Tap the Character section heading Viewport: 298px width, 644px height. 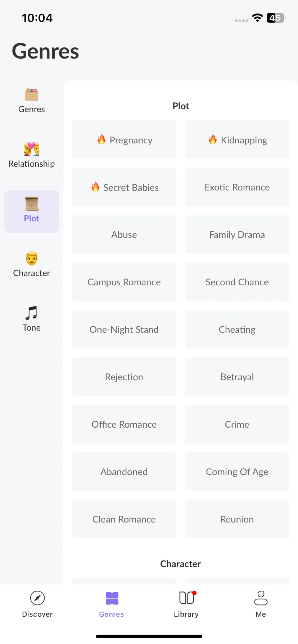[181, 564]
